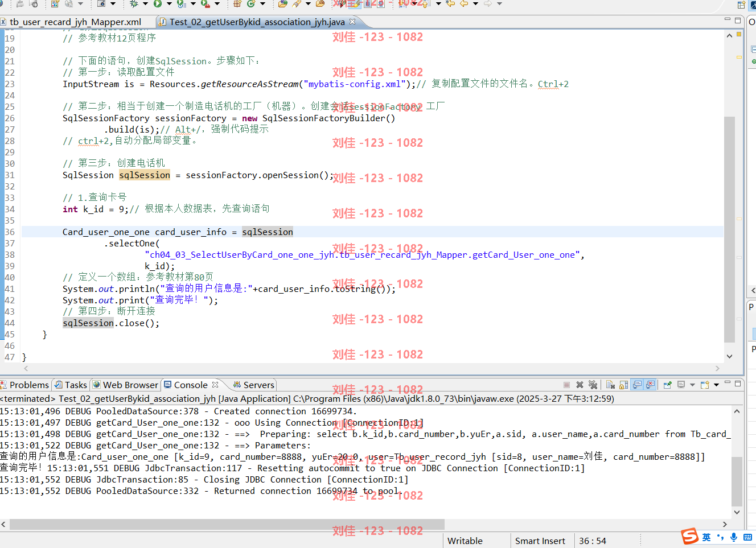
Task: Toggle Show Console When Standard Out Changes
Action: tap(637, 385)
